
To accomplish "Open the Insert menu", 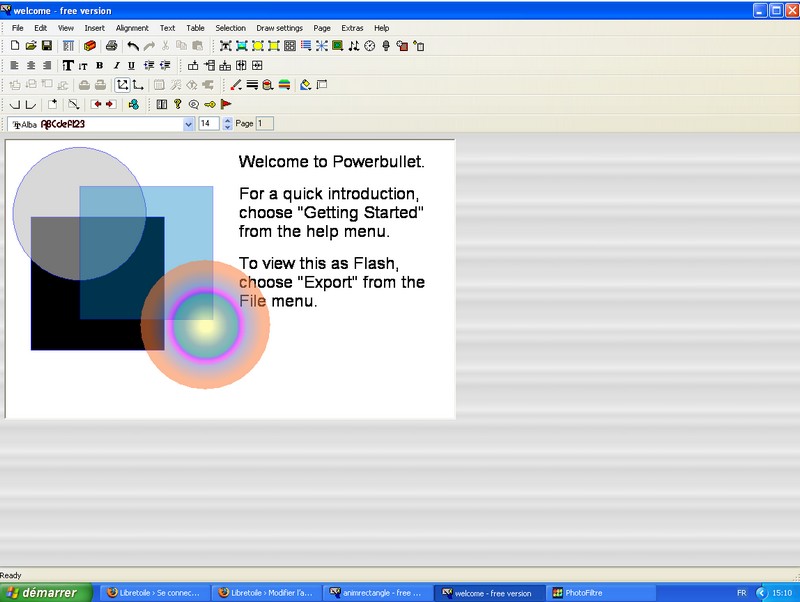I will pos(94,28).
